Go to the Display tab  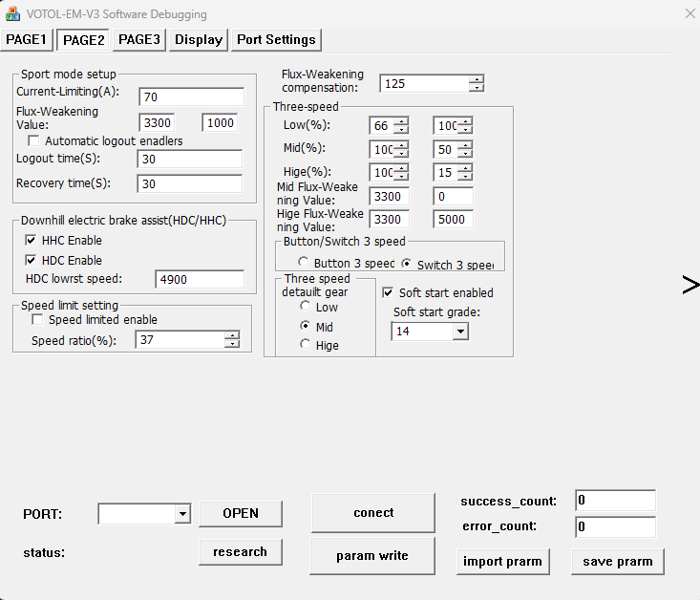point(199,39)
